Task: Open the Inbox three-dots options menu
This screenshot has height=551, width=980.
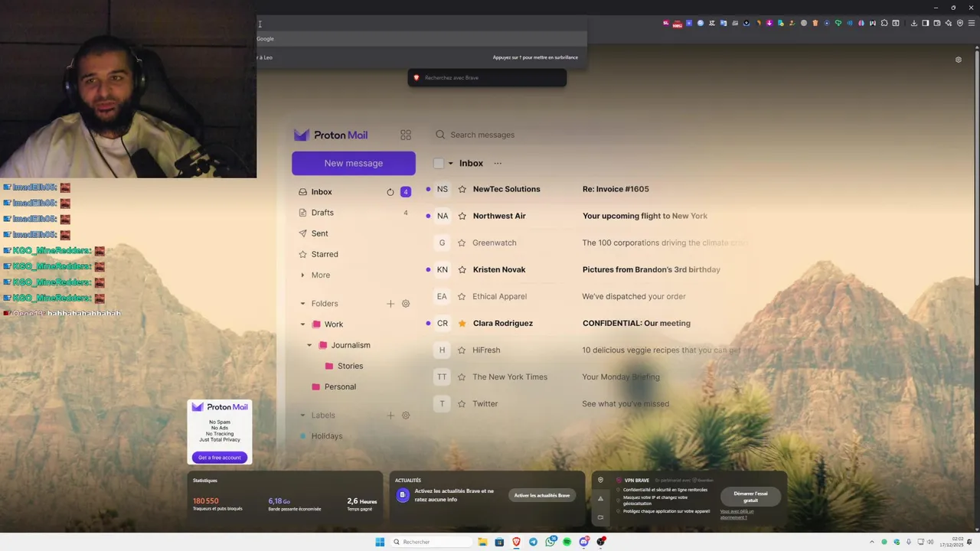Action: point(498,163)
